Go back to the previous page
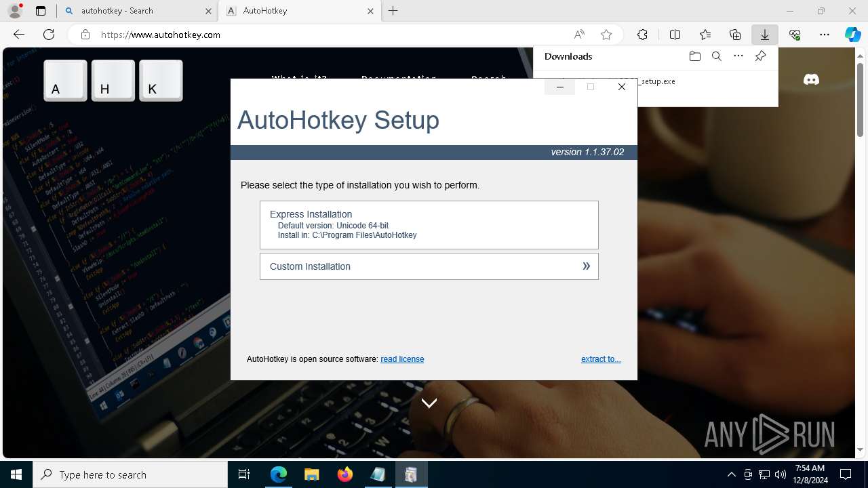This screenshot has width=868, height=488. pyautogui.click(x=19, y=35)
